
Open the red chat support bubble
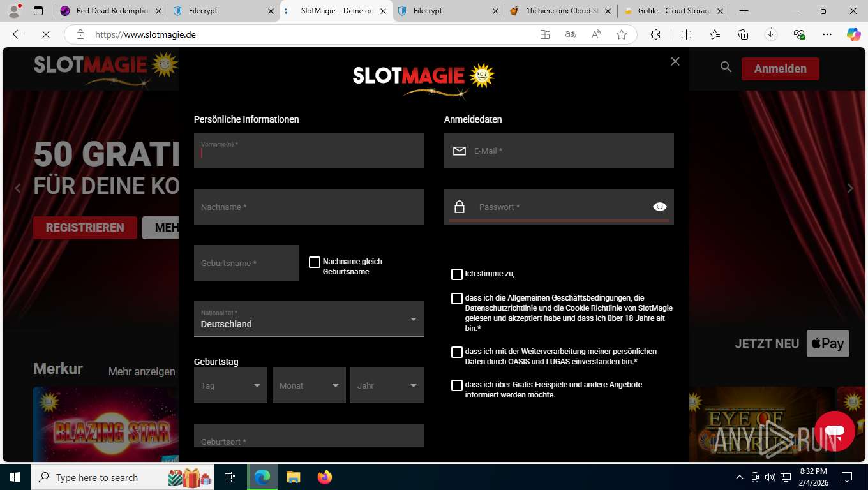(x=834, y=432)
